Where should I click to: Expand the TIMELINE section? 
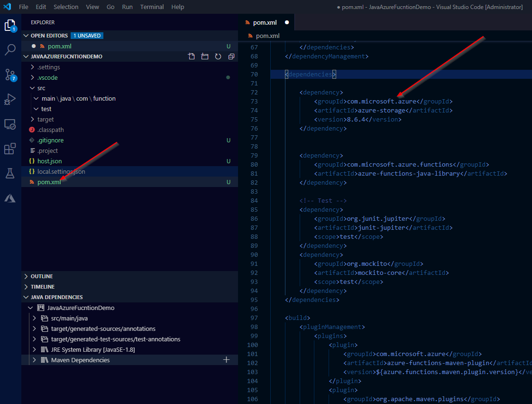pyautogui.click(x=42, y=287)
